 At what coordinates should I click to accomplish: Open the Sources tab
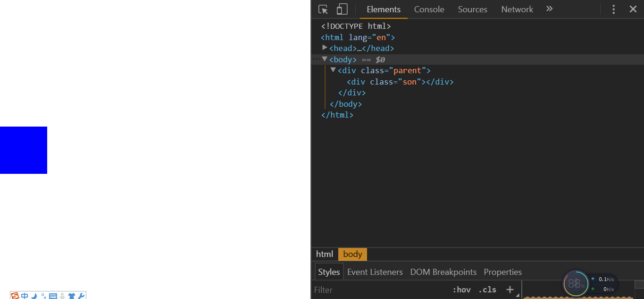coord(473,9)
